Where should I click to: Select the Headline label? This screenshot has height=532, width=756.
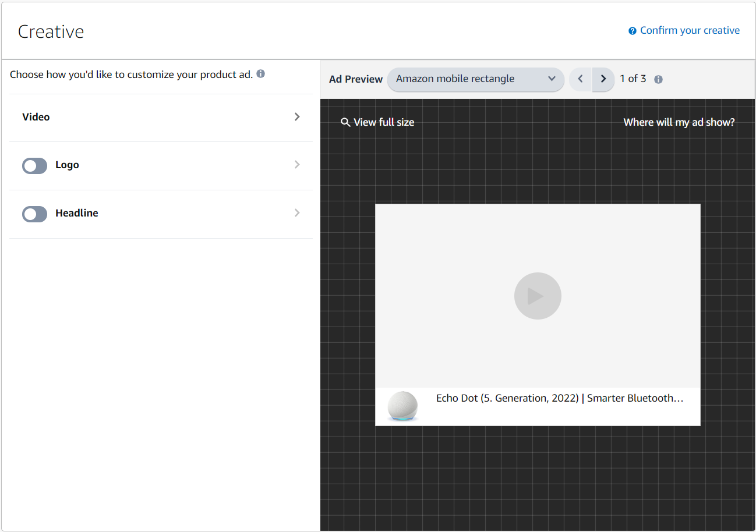[77, 213]
